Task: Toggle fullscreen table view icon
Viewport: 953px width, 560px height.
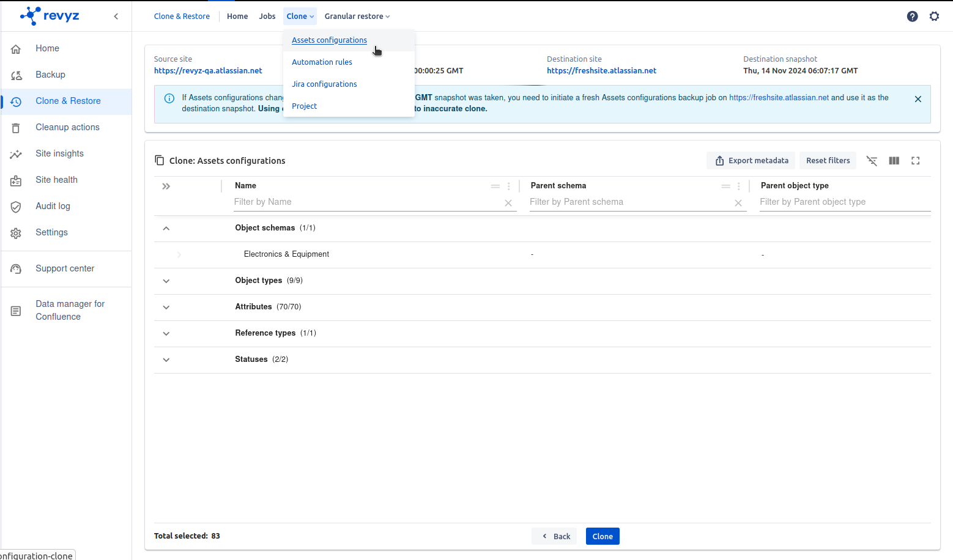Action: coord(915,161)
